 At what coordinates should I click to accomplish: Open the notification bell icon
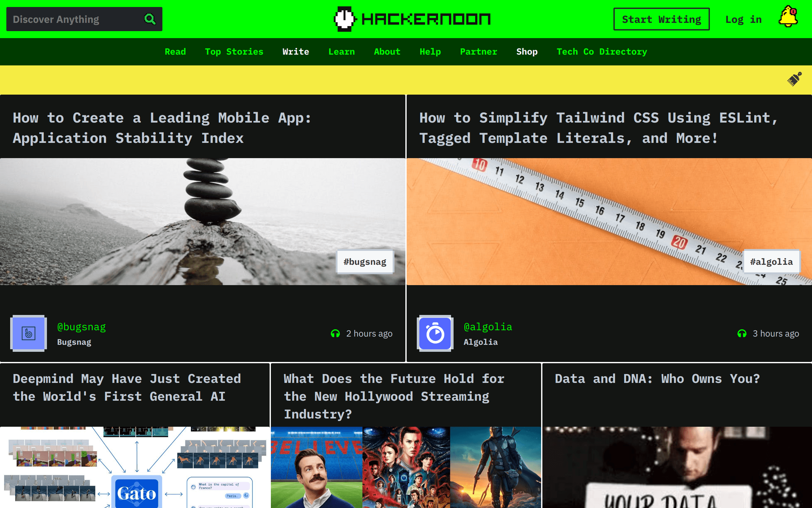pos(788,17)
